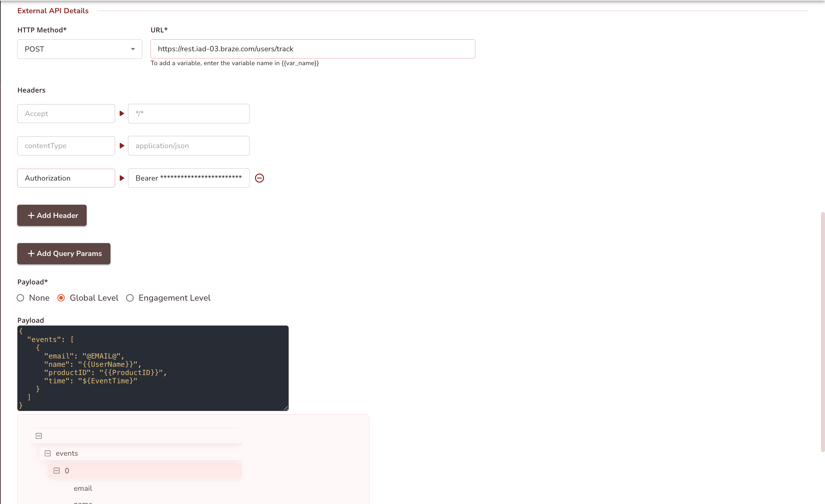825x504 pixels.
Task: Click the External API Details heading
Action: click(53, 10)
